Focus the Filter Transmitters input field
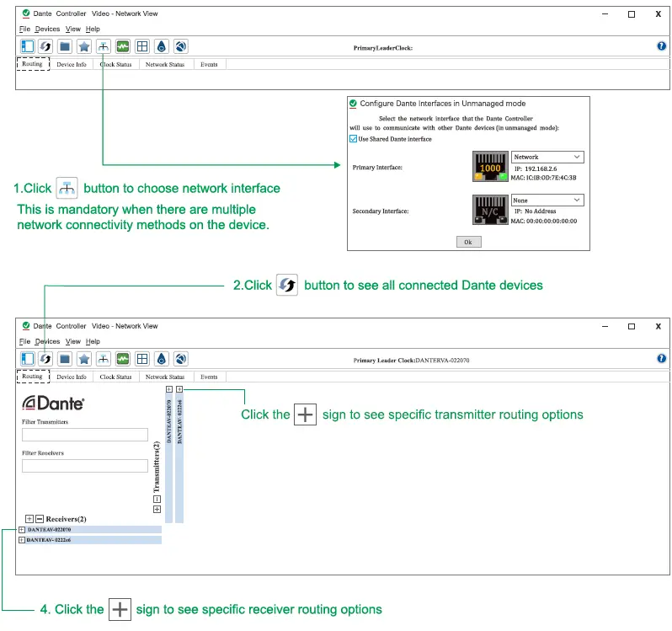This screenshot has width=672, height=631. (x=85, y=435)
